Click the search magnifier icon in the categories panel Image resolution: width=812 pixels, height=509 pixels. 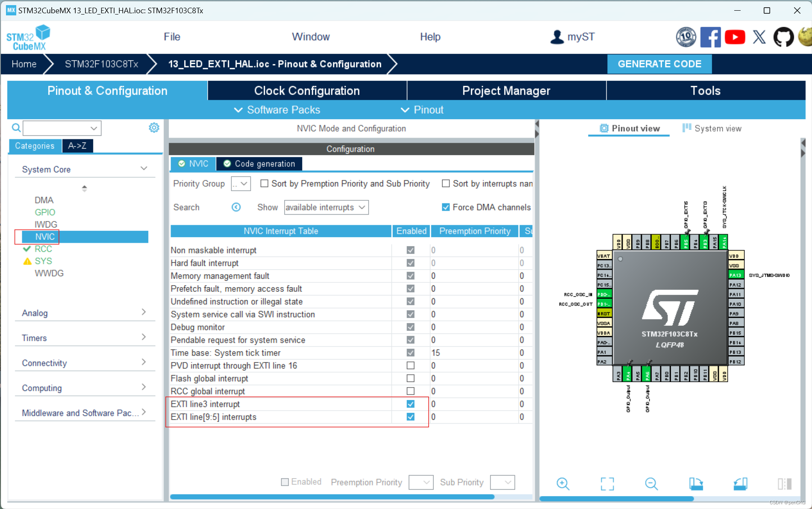16,128
